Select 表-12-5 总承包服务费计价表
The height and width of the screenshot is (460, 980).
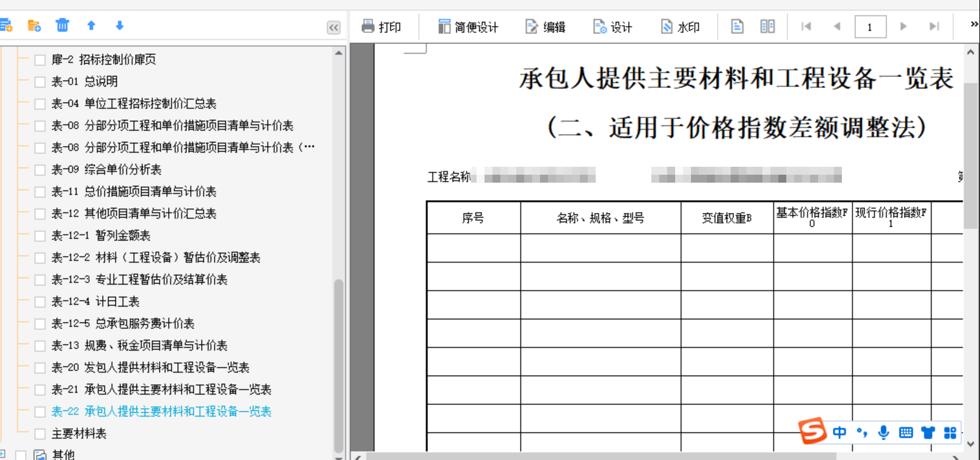coord(123,323)
